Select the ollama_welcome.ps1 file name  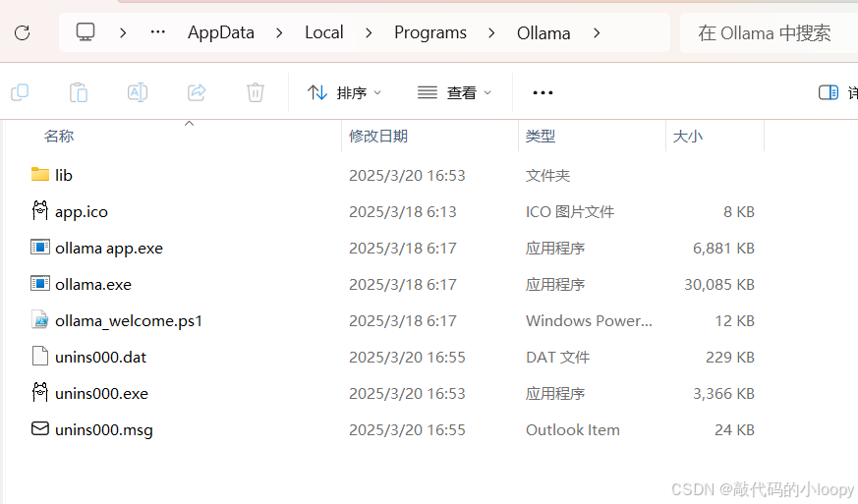pos(129,321)
